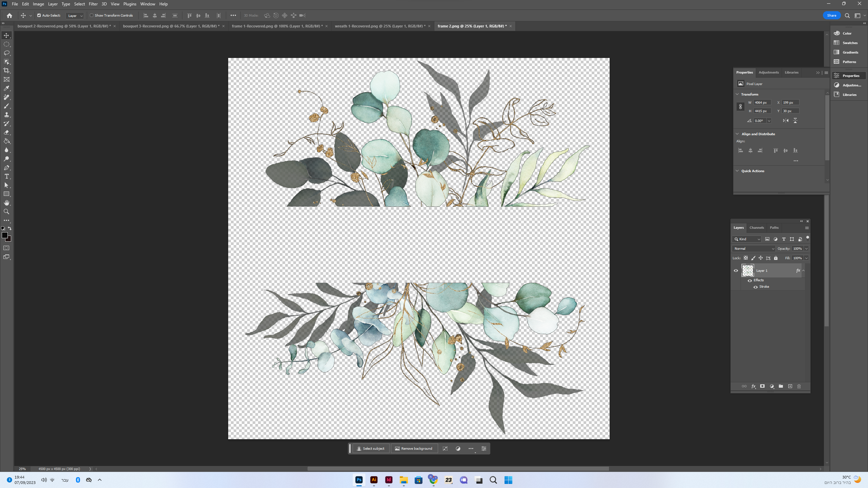The width and height of the screenshot is (868, 488).
Task: Switch to the Channels tab
Action: [756, 227]
